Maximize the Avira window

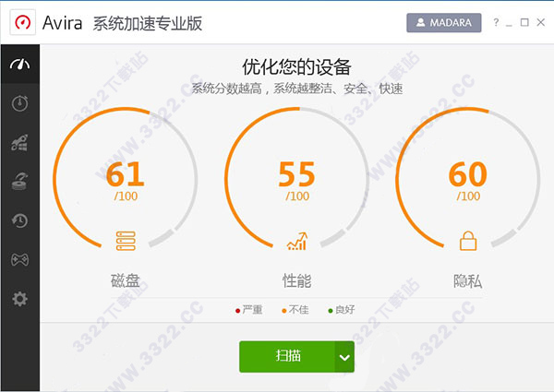tap(524, 22)
